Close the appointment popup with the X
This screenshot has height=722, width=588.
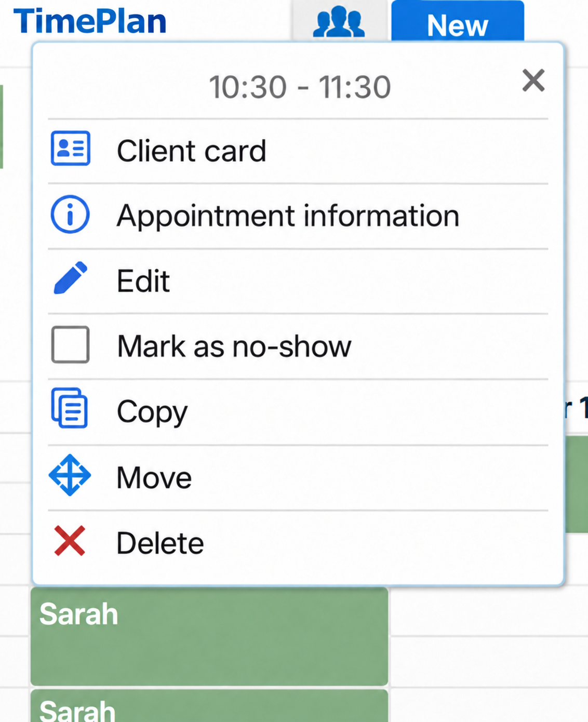pyautogui.click(x=533, y=81)
